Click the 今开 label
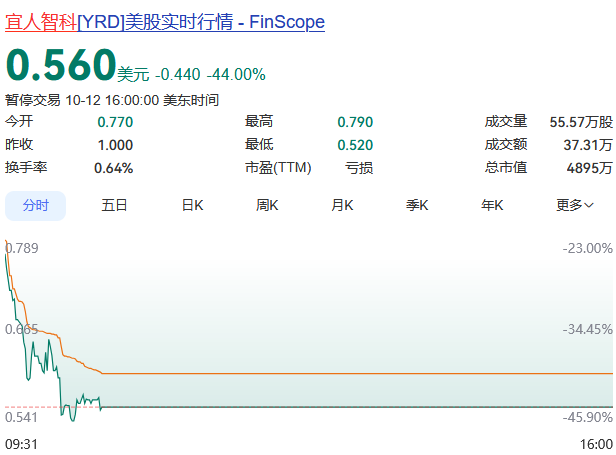The width and height of the screenshot is (616, 455). click(19, 121)
